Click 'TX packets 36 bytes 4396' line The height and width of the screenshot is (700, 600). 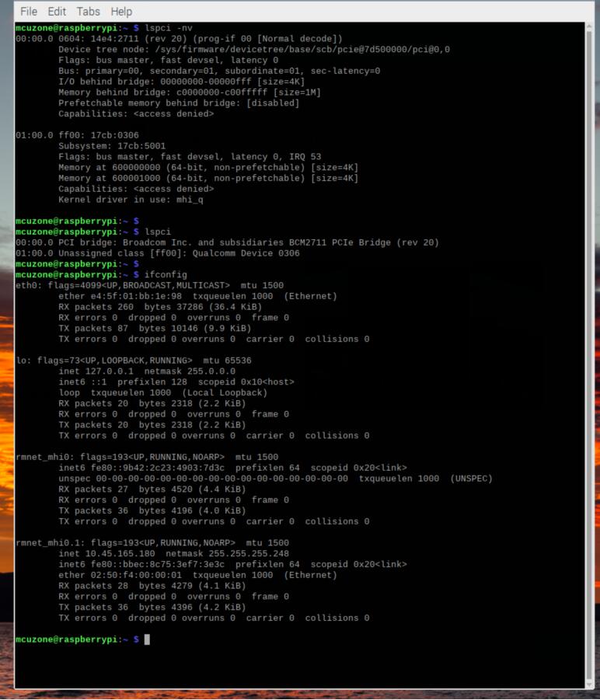pyautogui.click(x=152, y=607)
